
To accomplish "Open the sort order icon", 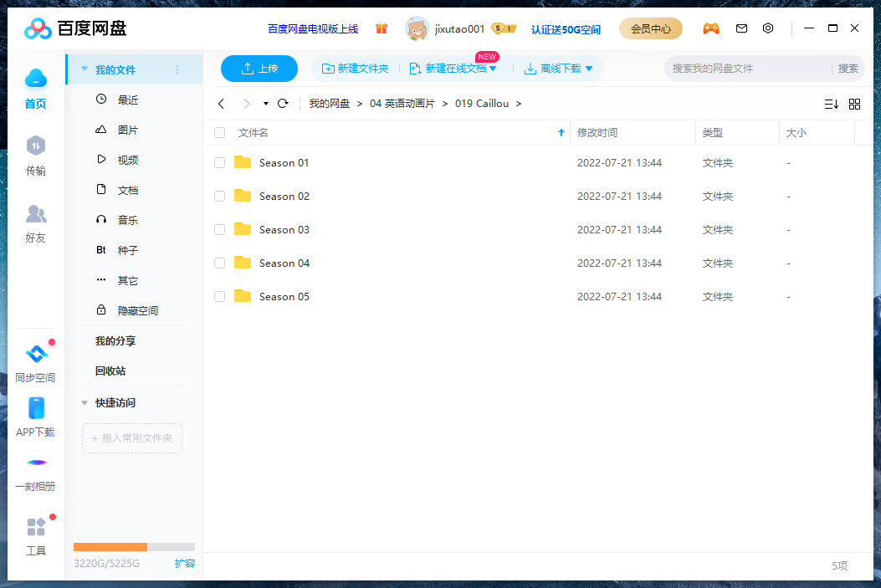I will [832, 104].
